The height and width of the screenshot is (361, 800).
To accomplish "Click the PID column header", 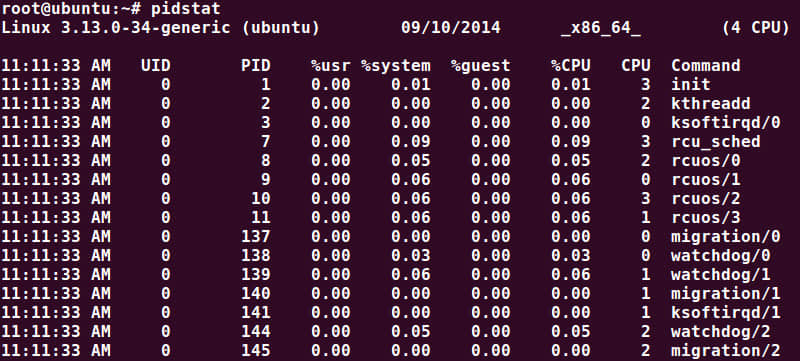I will pyautogui.click(x=256, y=65).
